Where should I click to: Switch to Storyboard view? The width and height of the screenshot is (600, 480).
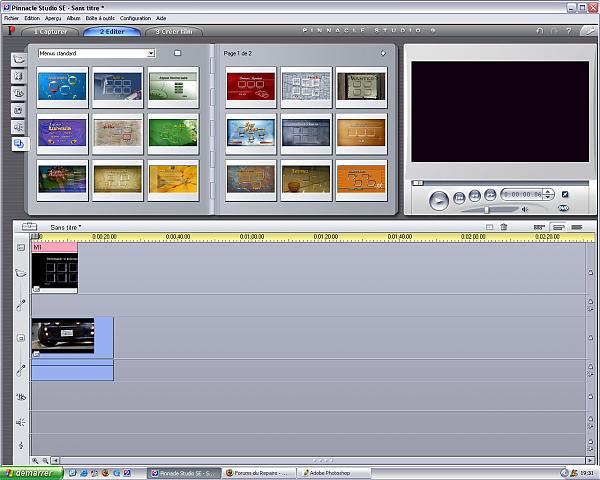tap(539, 227)
